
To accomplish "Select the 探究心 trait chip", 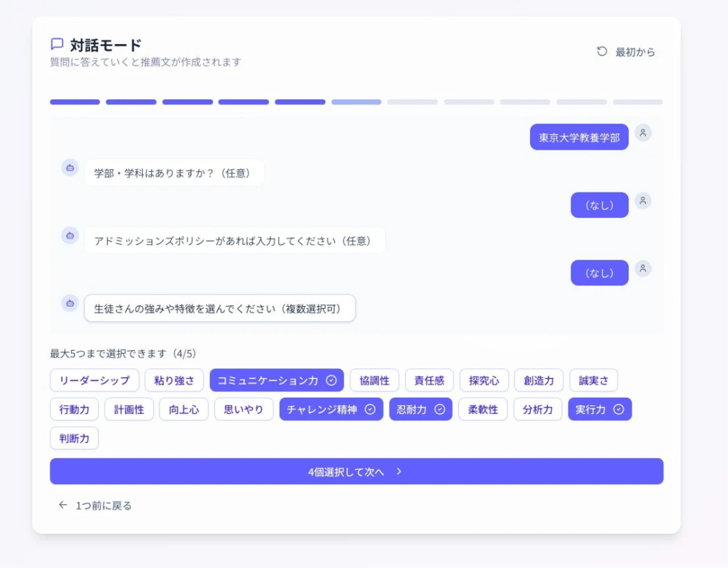I will tap(483, 380).
